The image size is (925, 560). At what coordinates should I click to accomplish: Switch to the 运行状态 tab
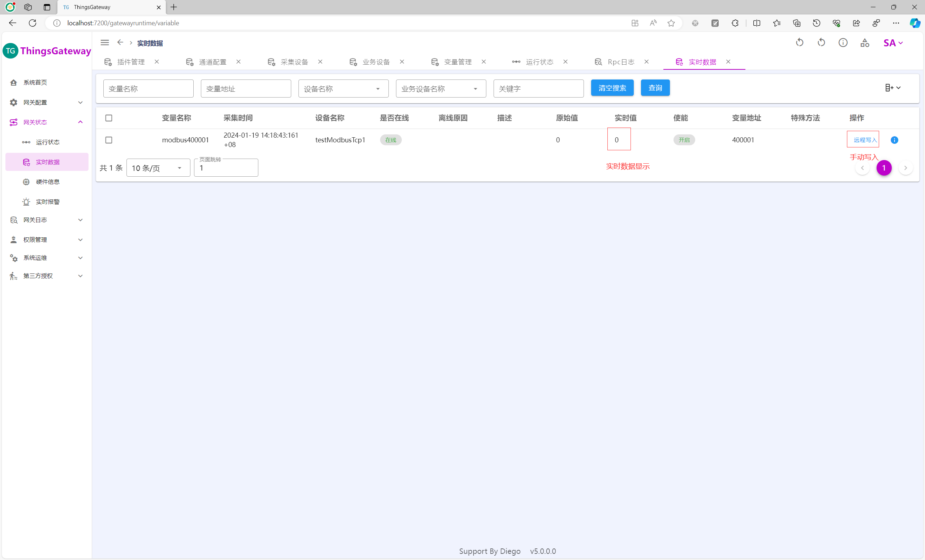pos(539,62)
